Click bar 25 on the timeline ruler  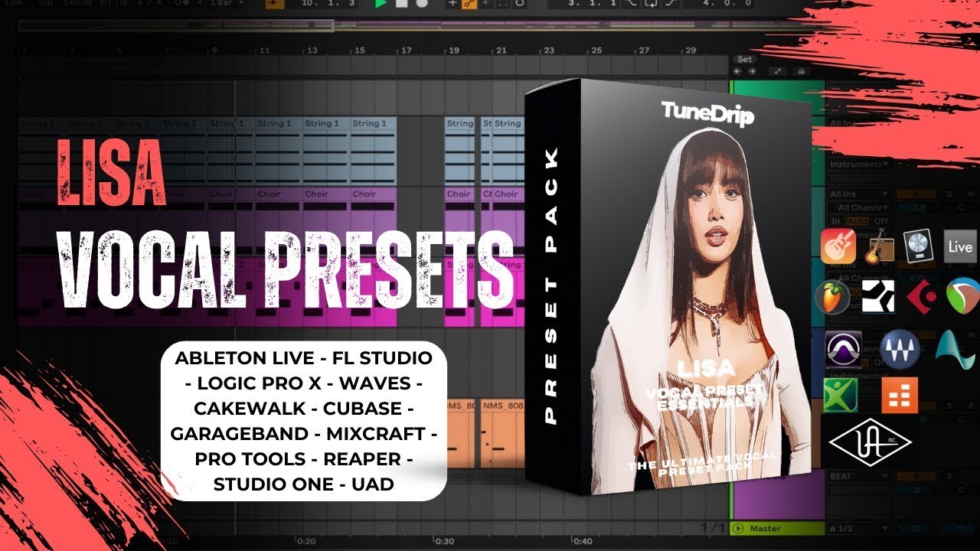click(596, 51)
